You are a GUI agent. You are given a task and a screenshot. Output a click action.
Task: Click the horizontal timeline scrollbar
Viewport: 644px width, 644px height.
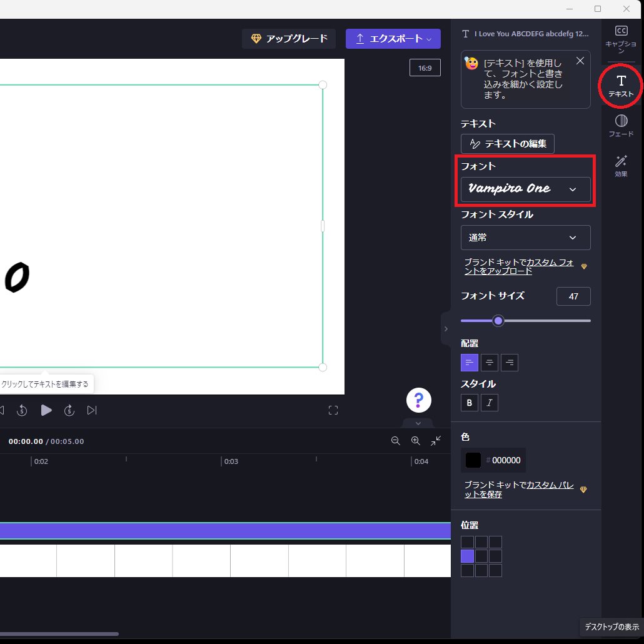tap(59, 634)
